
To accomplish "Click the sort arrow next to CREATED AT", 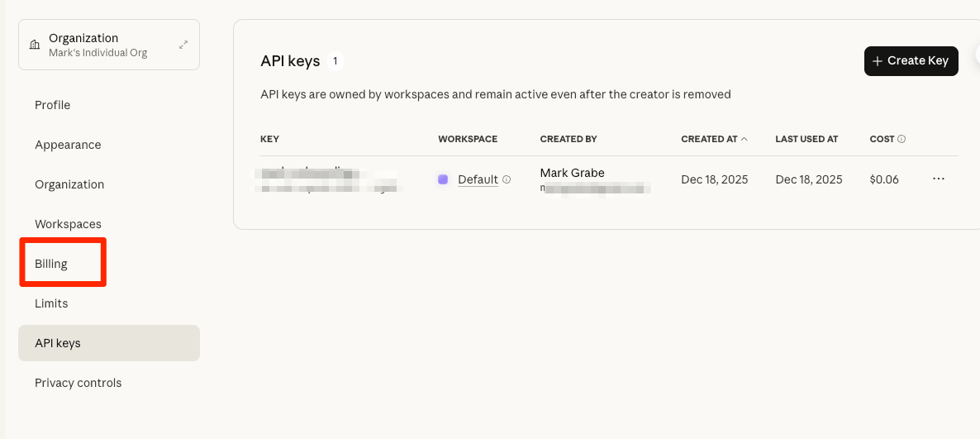I will (745, 139).
